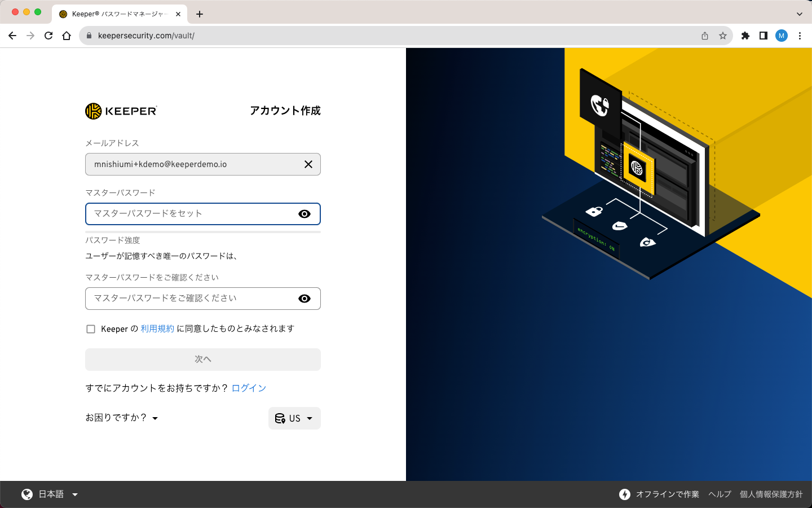The width and height of the screenshot is (812, 508).
Task: Click the share page icon in address bar
Action: (x=705, y=36)
